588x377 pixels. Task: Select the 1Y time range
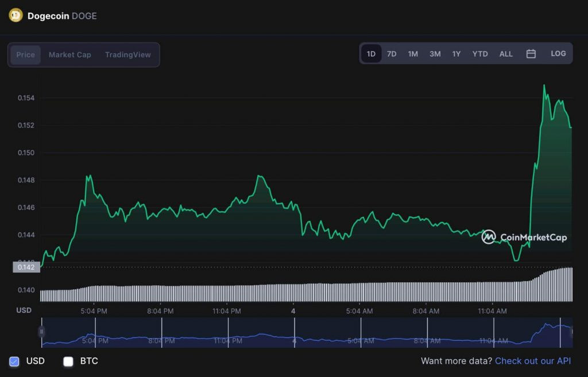[456, 54]
